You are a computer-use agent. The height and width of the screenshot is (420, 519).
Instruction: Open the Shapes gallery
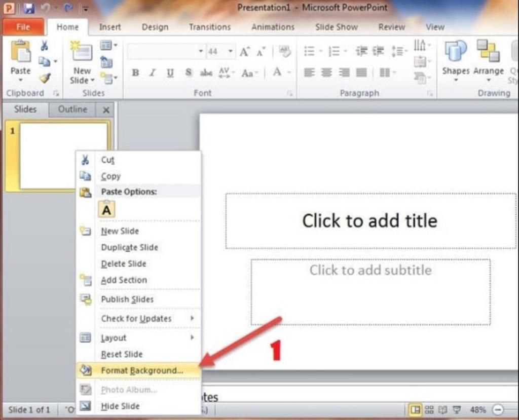click(456, 60)
